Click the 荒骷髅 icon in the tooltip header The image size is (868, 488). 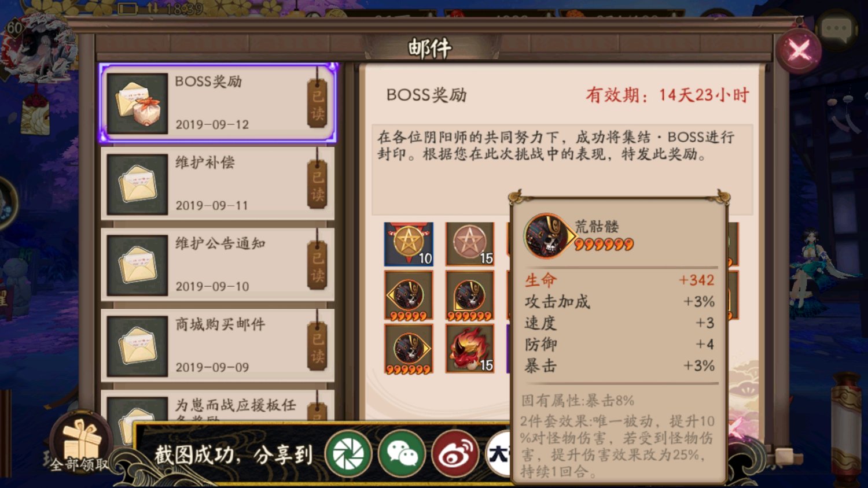coord(547,236)
